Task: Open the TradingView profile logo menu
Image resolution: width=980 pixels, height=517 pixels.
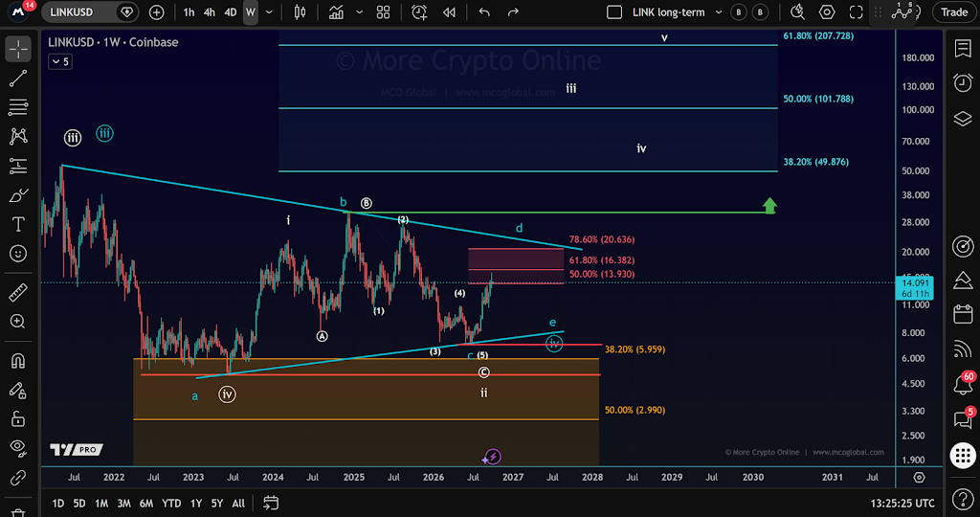Action: point(18,11)
